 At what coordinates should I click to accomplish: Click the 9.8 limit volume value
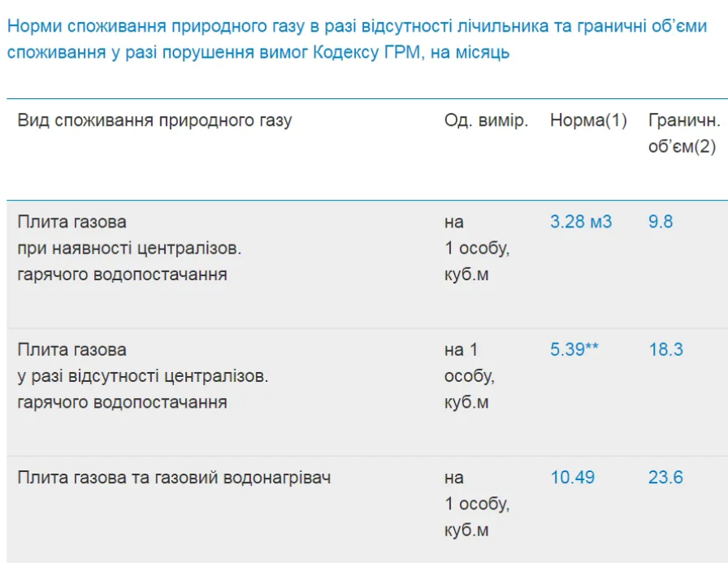661,222
